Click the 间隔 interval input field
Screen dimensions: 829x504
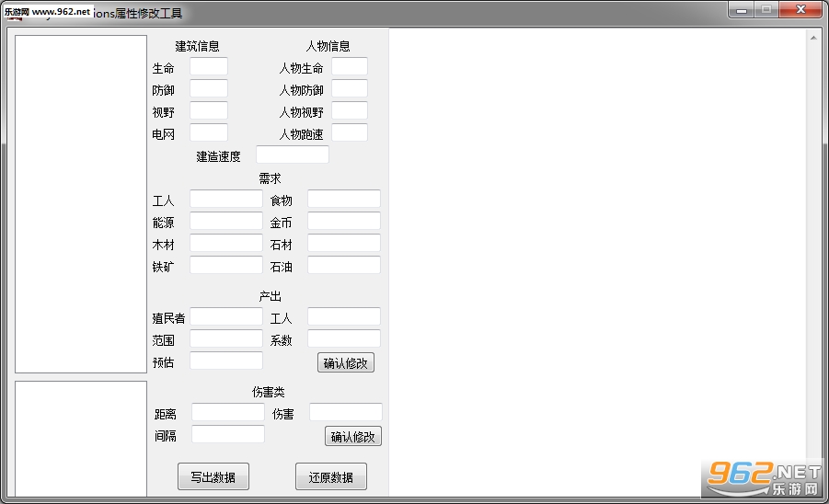(228, 435)
